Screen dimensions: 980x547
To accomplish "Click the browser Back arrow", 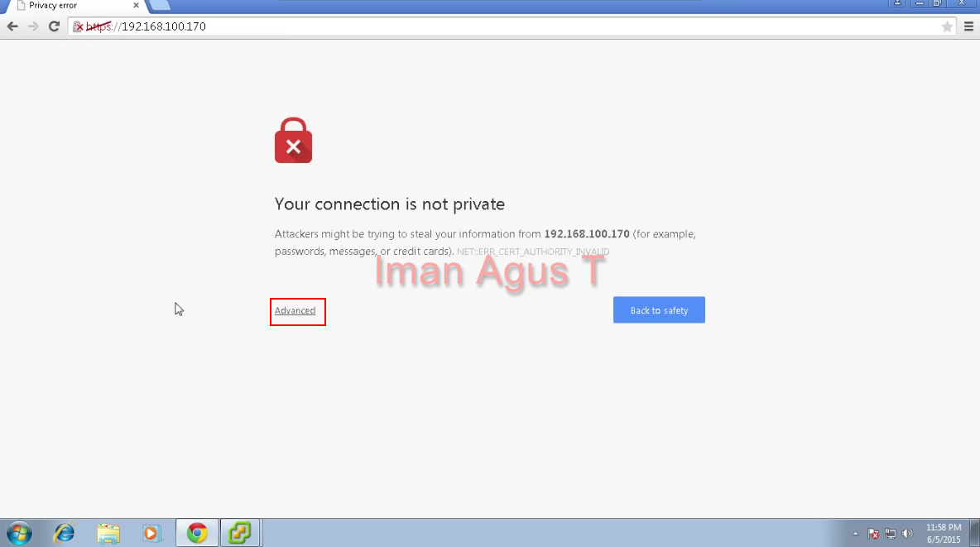I will [x=12, y=26].
